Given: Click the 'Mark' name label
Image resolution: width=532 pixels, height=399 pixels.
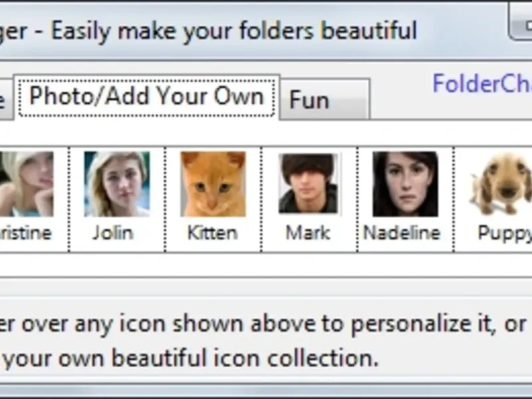Looking at the screenshot, I should [x=308, y=233].
